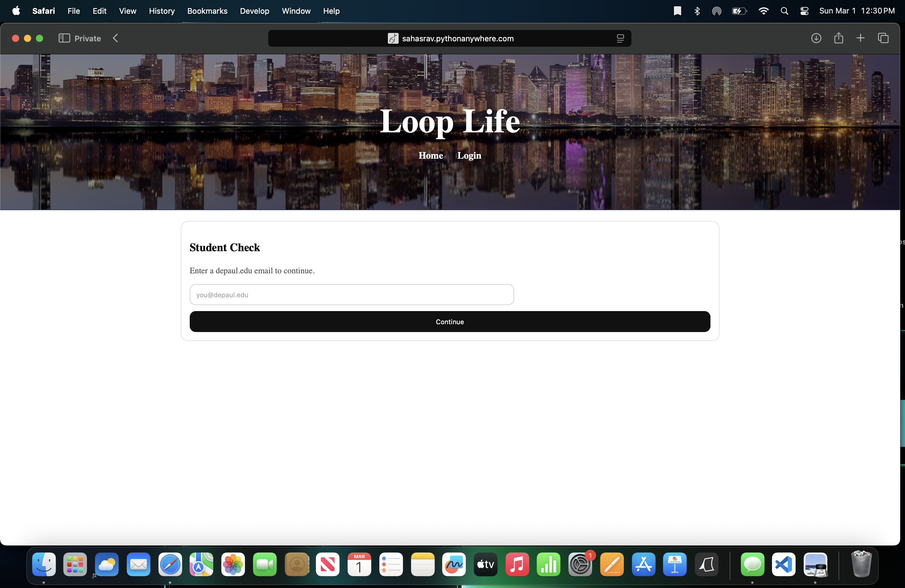Show downloads in Safari toolbar
This screenshot has width=905, height=588.
tap(816, 38)
